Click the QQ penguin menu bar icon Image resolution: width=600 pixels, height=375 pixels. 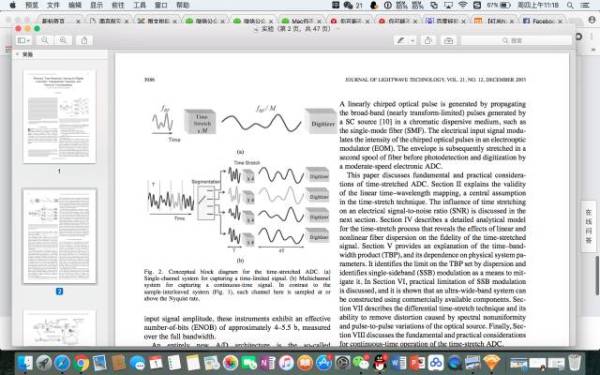coord(374,5)
